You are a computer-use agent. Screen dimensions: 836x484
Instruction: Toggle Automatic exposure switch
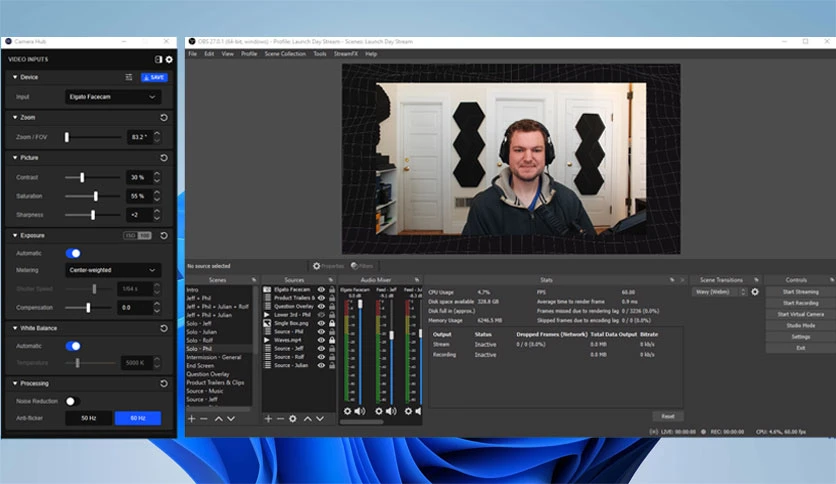(x=73, y=253)
